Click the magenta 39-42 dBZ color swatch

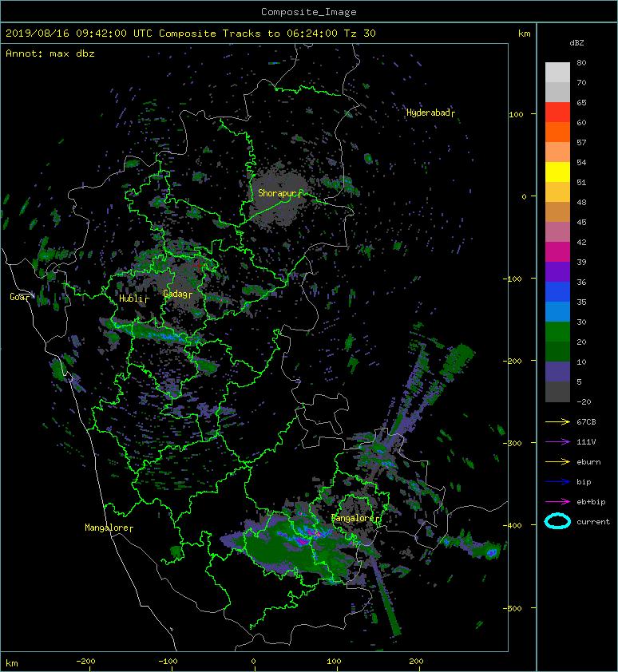[x=557, y=252]
